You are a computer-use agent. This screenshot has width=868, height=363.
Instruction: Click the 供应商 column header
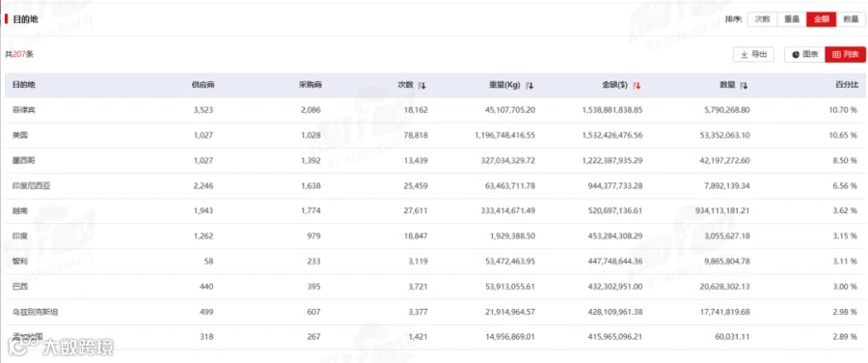[x=203, y=85]
